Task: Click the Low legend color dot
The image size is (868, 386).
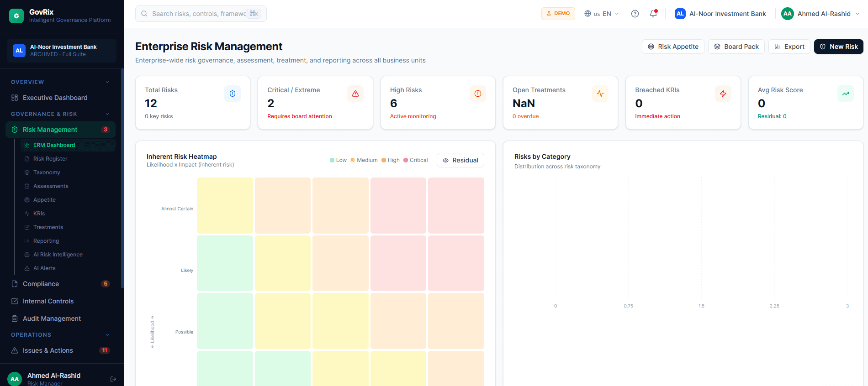Action: [332, 160]
